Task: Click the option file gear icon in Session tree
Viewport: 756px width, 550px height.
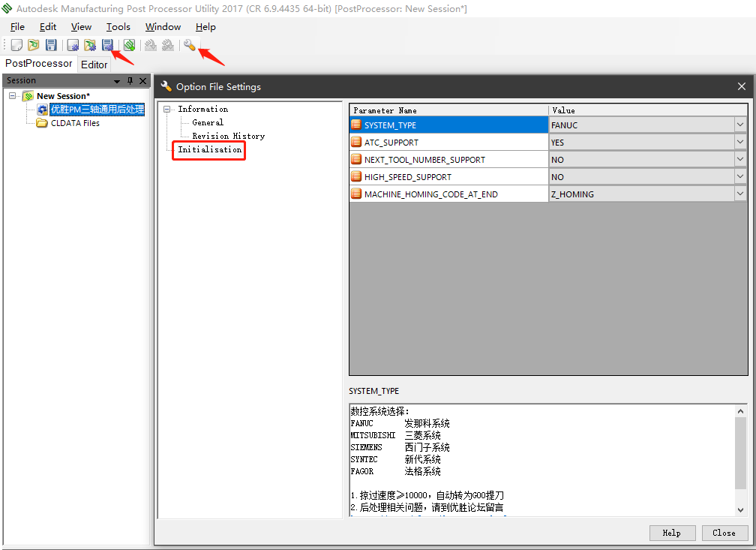Action: [x=43, y=110]
